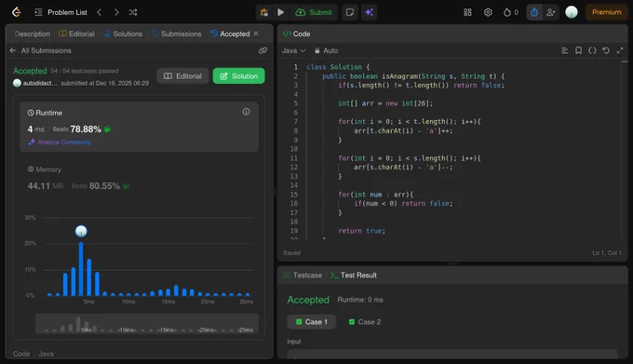Switch to the Submissions tab
Viewport: 633px width, 364px height.
(177, 34)
